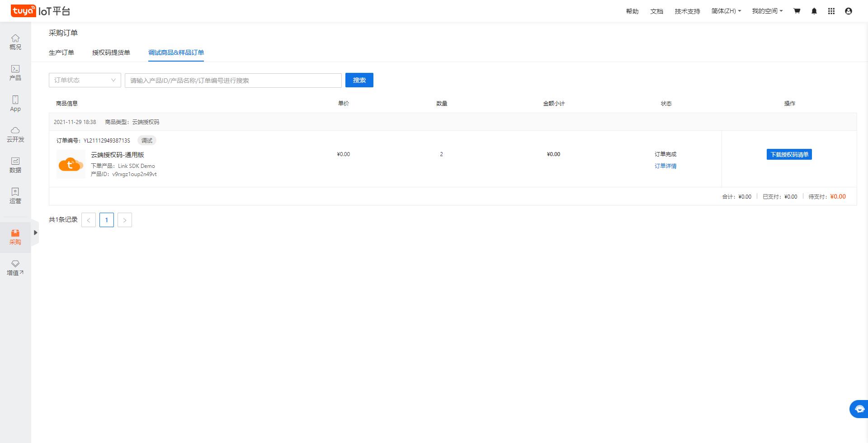Go to previous page arrow

click(x=89, y=220)
